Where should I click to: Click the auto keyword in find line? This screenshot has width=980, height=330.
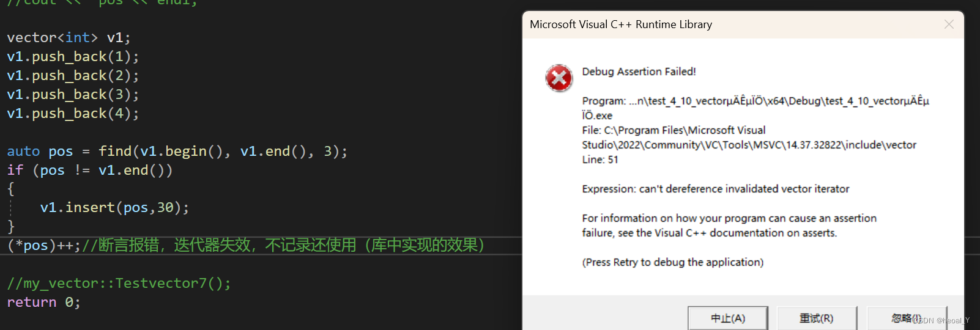click(23, 152)
